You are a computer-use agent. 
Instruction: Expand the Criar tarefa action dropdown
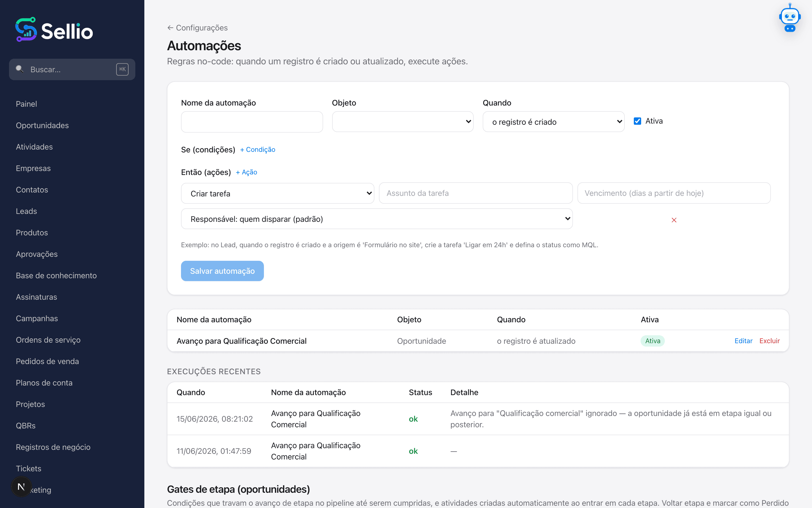277,193
